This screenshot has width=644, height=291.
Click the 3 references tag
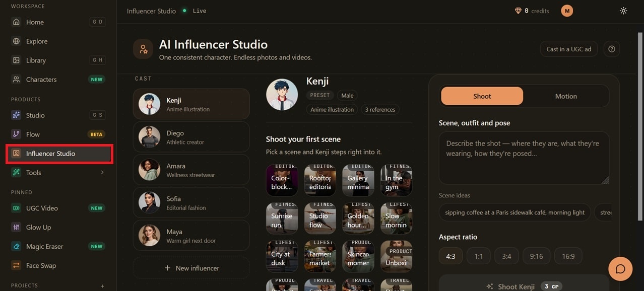click(x=380, y=109)
